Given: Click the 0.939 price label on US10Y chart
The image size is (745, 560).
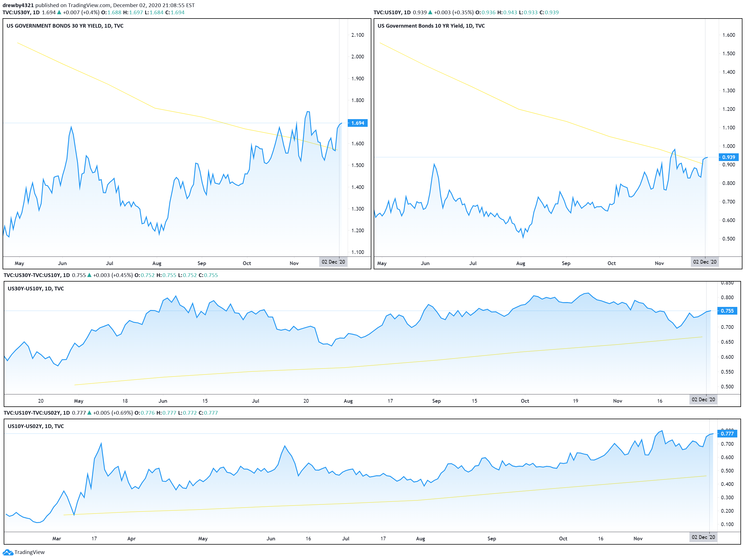Looking at the screenshot, I should point(728,157).
